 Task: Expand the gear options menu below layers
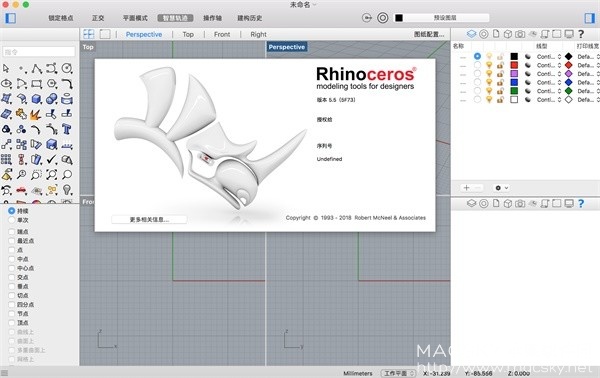[501, 188]
